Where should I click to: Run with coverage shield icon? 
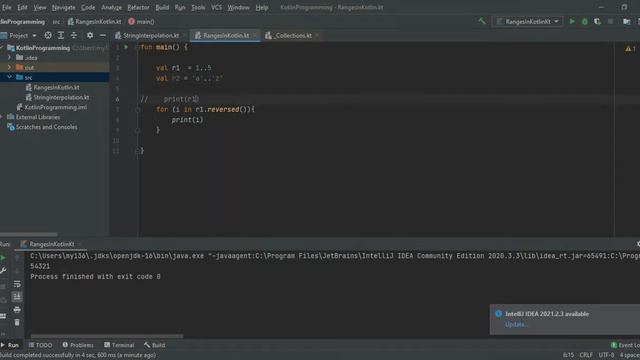(x=597, y=21)
